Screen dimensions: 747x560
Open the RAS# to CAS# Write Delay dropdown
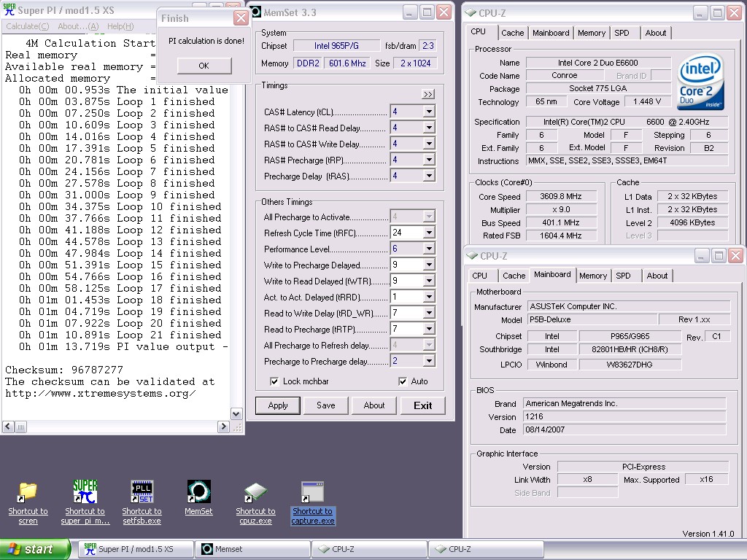tap(429, 144)
